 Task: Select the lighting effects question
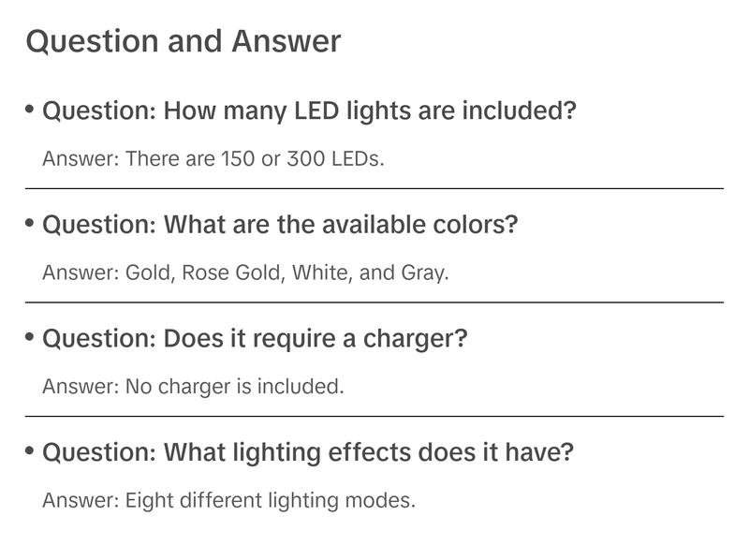(307, 452)
